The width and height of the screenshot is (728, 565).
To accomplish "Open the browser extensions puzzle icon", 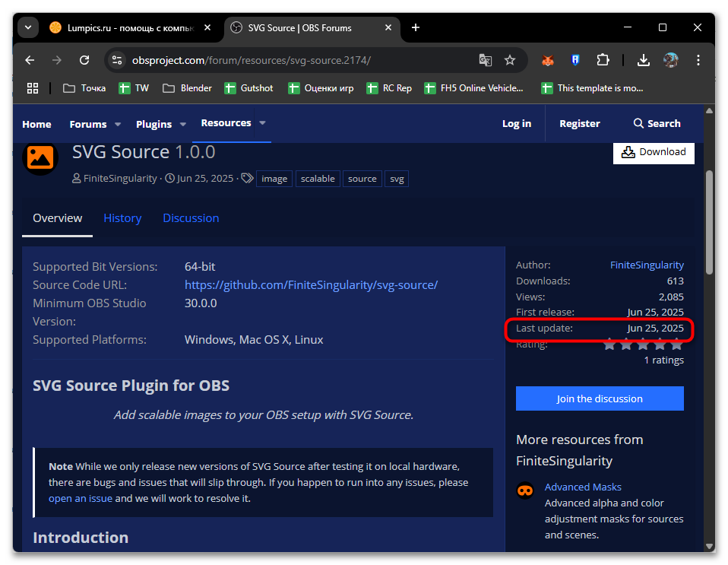I will [x=603, y=60].
